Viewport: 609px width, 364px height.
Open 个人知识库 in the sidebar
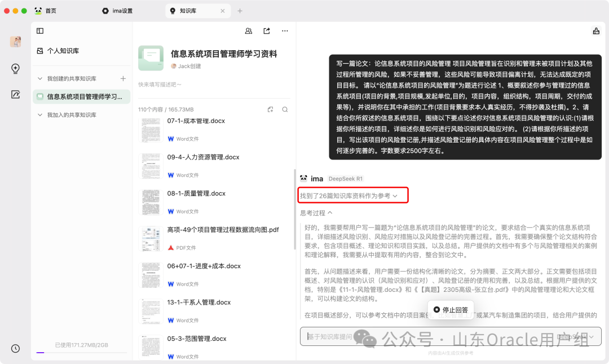point(58,51)
